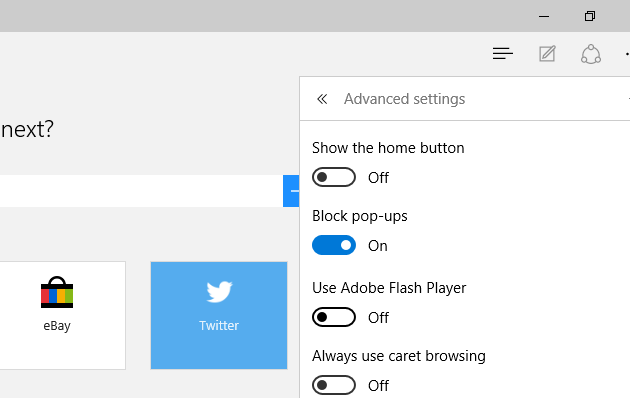
Task: Select the "Always use caret browsing" label
Action: [399, 356]
